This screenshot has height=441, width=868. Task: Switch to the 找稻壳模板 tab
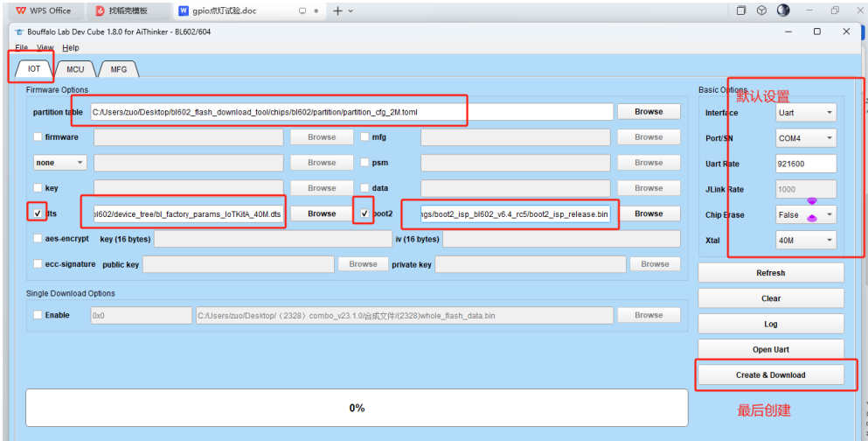tap(128, 10)
